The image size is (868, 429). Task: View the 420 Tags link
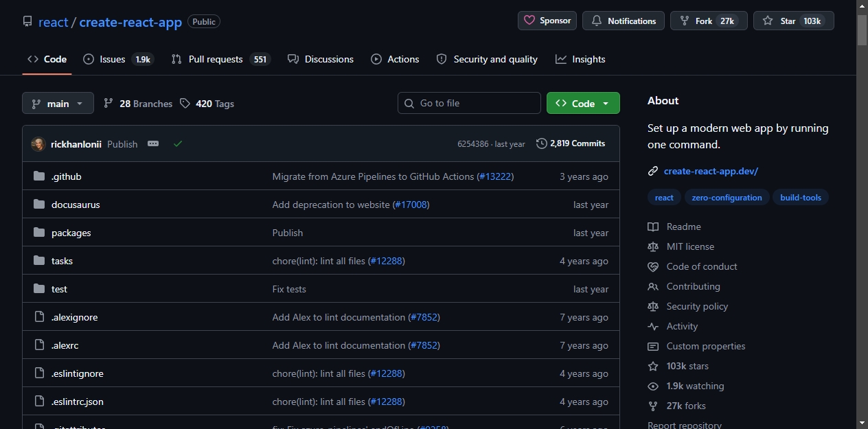pyautogui.click(x=207, y=104)
